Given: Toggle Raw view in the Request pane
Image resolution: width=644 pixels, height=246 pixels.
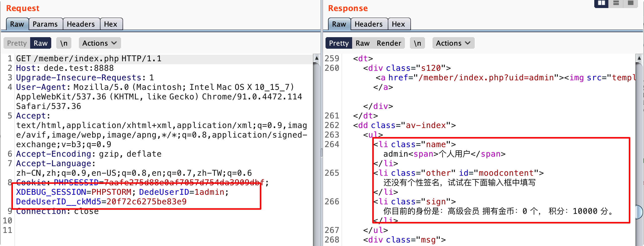Looking at the screenshot, I should 41,43.
